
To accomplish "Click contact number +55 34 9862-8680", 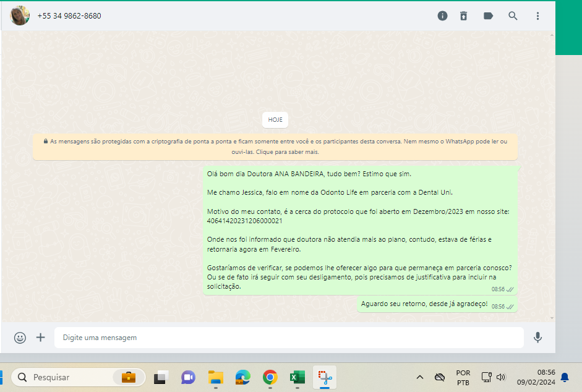I will 69,16.
